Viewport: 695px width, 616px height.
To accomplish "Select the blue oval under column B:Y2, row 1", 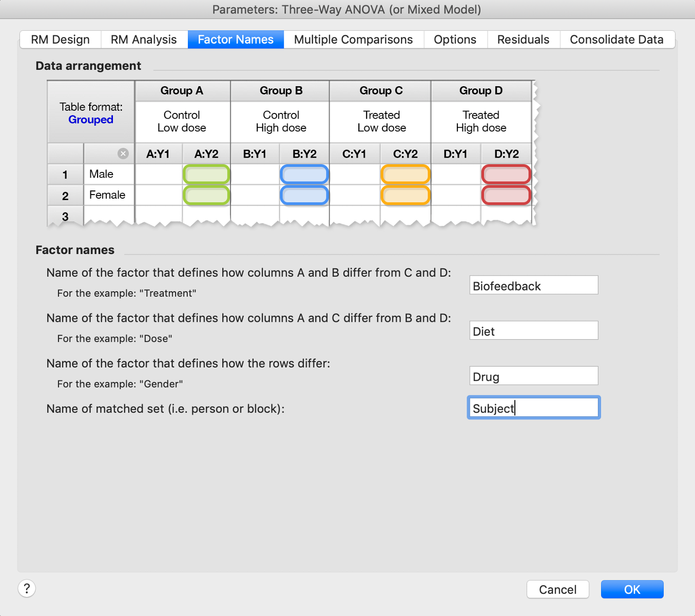I will pos(304,175).
